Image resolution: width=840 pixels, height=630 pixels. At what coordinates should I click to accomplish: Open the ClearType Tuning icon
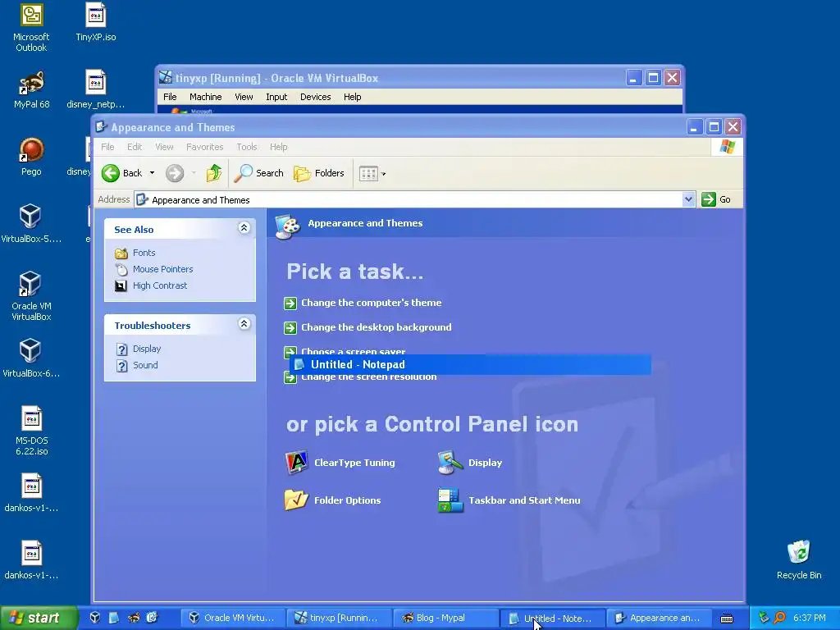click(x=340, y=463)
